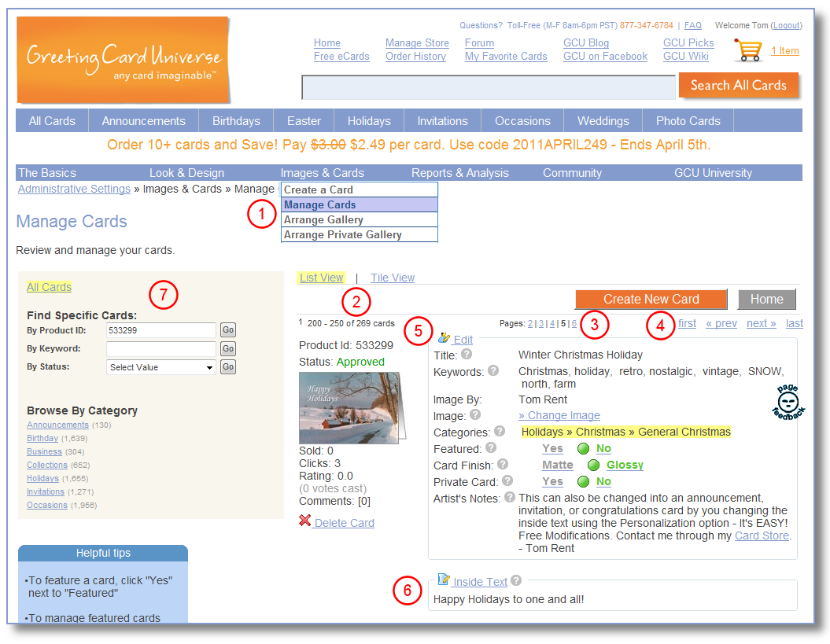Image resolution: width=830 pixels, height=644 pixels.
Task: Set Private Card to Yes
Action: (552, 481)
